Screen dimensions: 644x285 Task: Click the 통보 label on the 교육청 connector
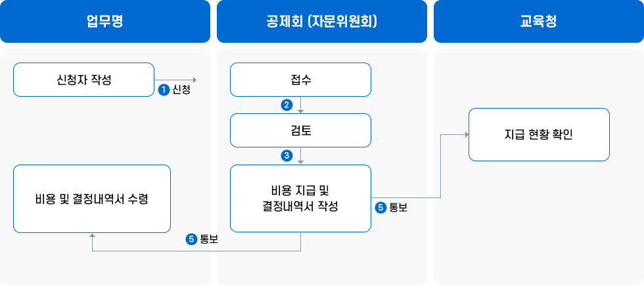coord(398,208)
